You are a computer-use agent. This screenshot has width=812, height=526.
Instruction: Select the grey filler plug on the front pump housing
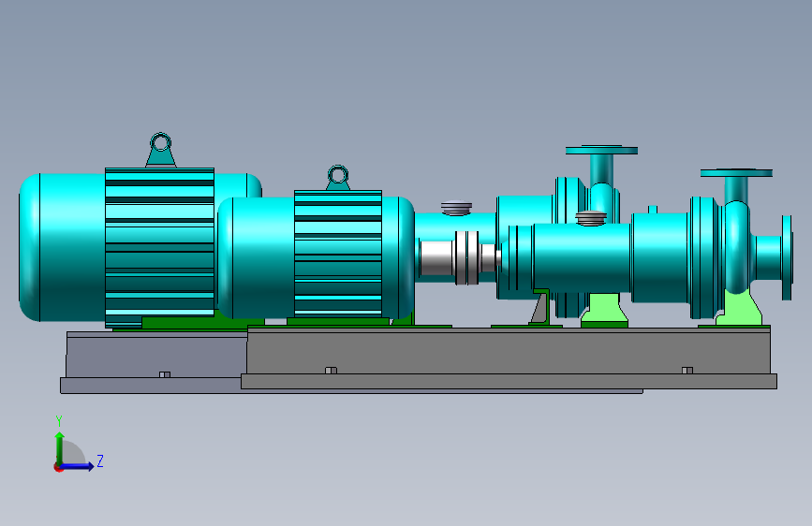pos(591,218)
